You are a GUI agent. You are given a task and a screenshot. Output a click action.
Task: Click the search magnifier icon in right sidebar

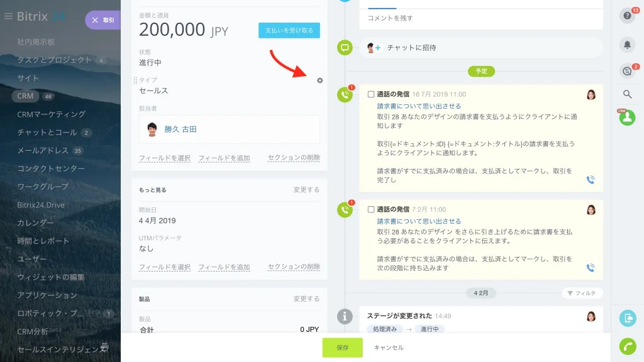point(627,94)
